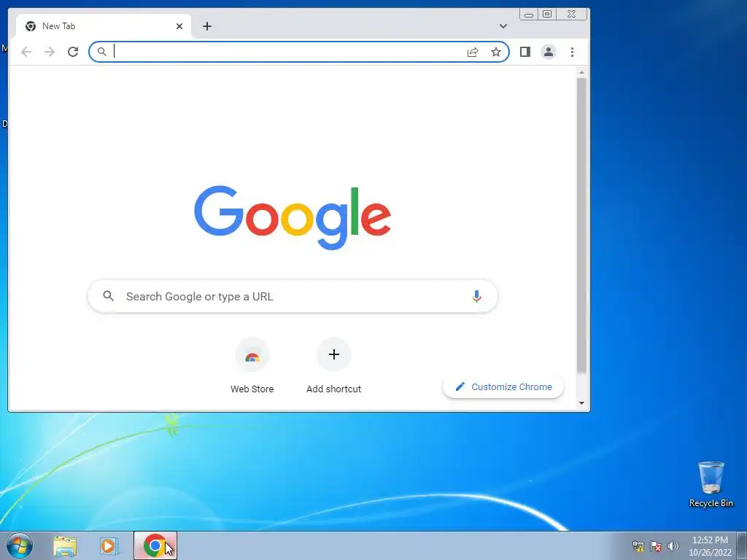The height and width of the screenshot is (560, 747).
Task: Click the volume speaker tray icon
Action: point(673,546)
